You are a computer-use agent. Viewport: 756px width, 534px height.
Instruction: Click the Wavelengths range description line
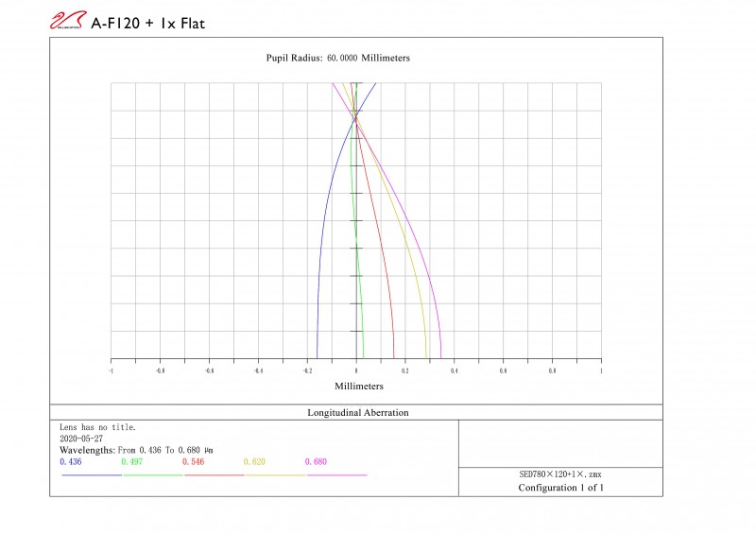[x=136, y=451]
